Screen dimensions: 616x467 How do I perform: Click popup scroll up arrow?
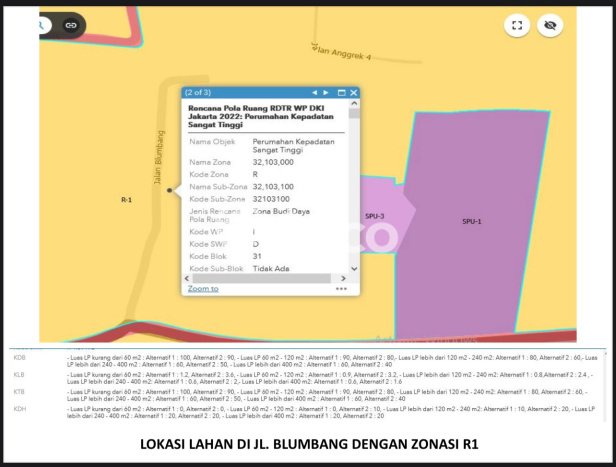tap(354, 103)
